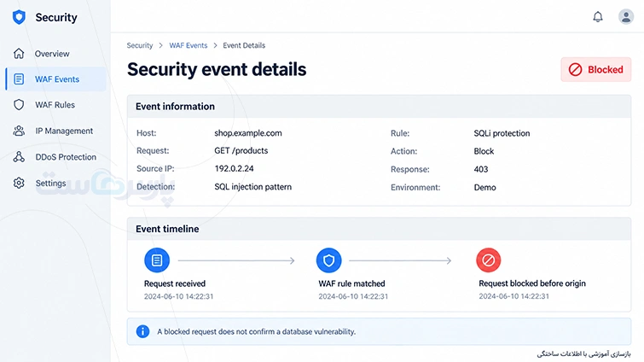Viewport: 644px width, 362px height.
Task: Click the Host: field label
Action: 146,133
